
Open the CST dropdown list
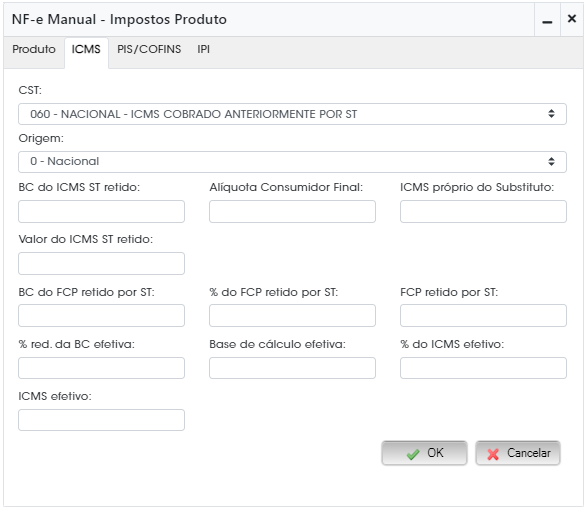[292, 114]
